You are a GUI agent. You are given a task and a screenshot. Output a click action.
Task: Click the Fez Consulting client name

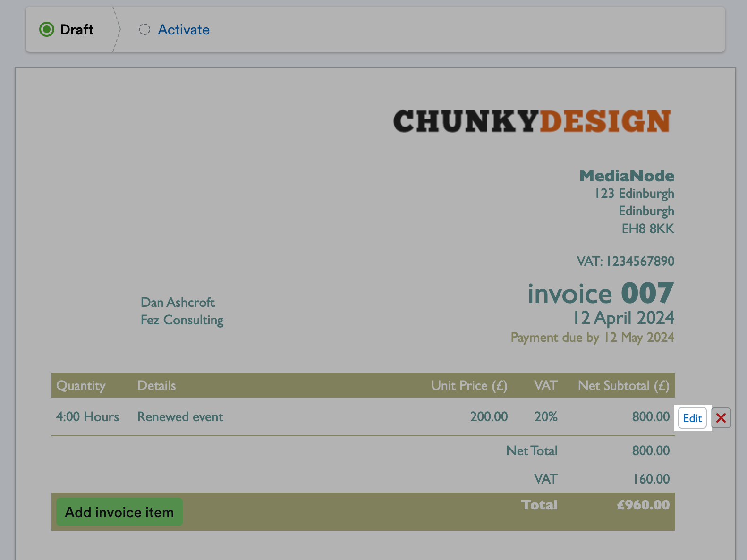click(182, 320)
